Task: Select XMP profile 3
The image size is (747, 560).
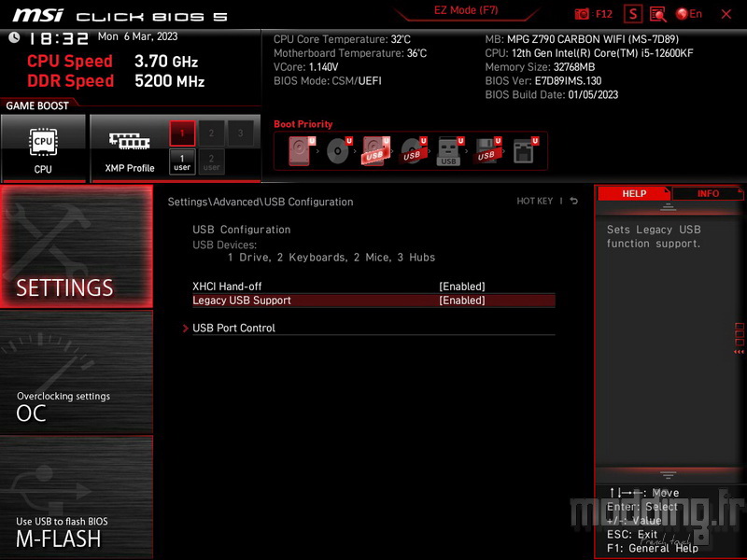Action: coord(240,133)
